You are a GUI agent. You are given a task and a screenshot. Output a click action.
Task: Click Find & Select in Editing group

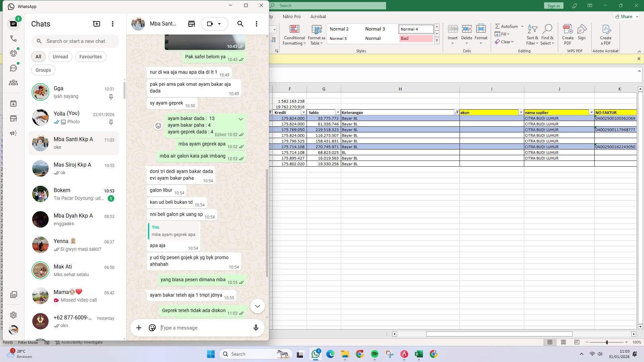pos(547,35)
